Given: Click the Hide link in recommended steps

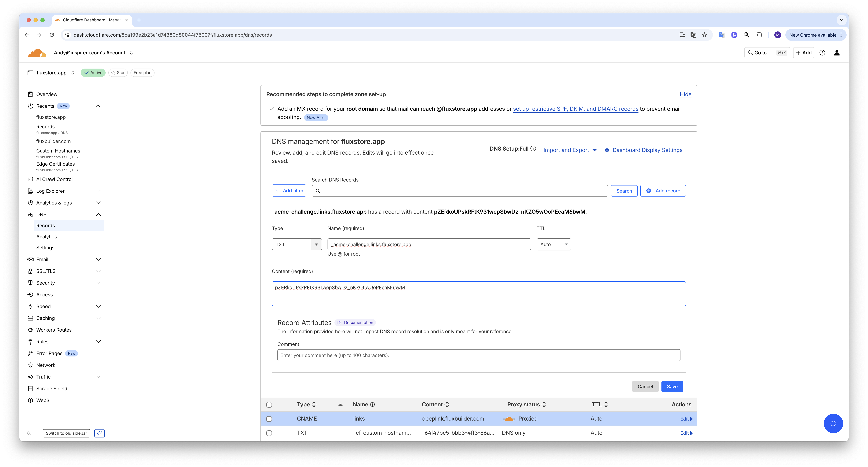Looking at the screenshot, I should pos(685,94).
